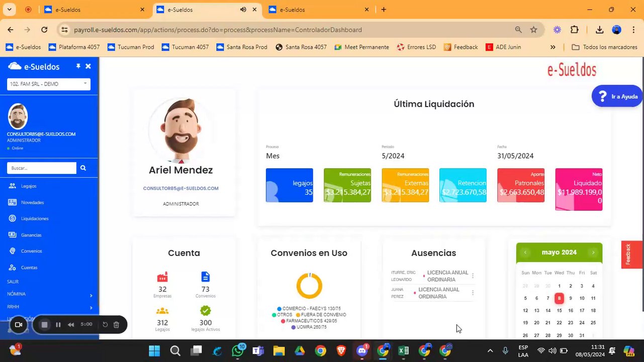This screenshot has height=362, width=644.
Task: Open the Errores LSD bookmark
Action: (416, 47)
